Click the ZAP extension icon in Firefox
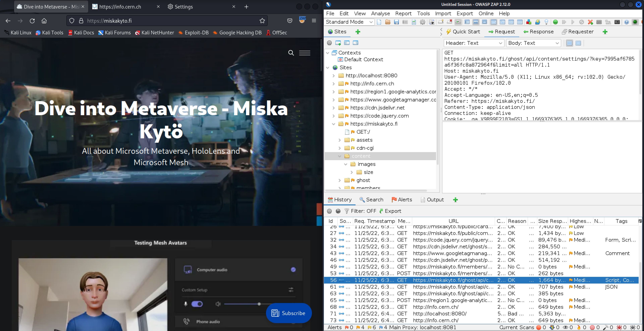 [302, 20]
